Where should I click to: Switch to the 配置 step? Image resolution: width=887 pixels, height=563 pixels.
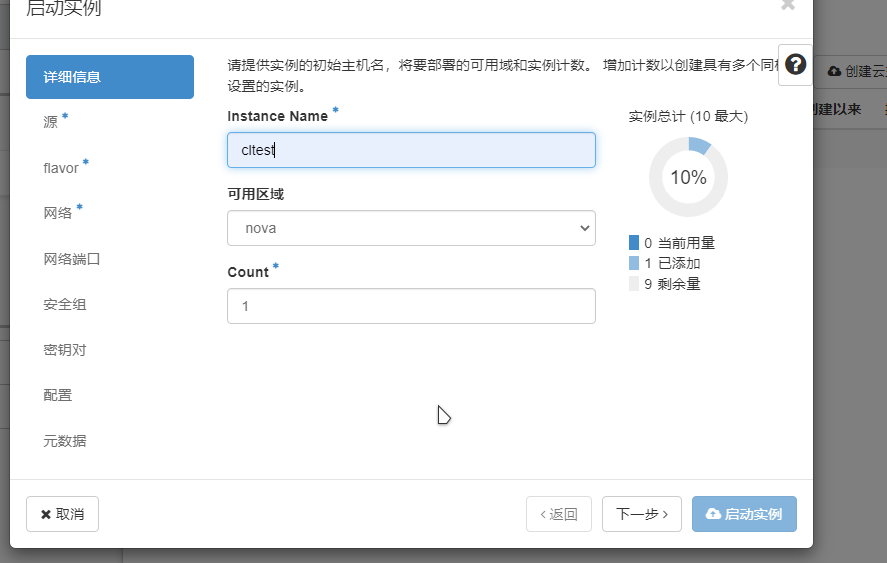58,395
